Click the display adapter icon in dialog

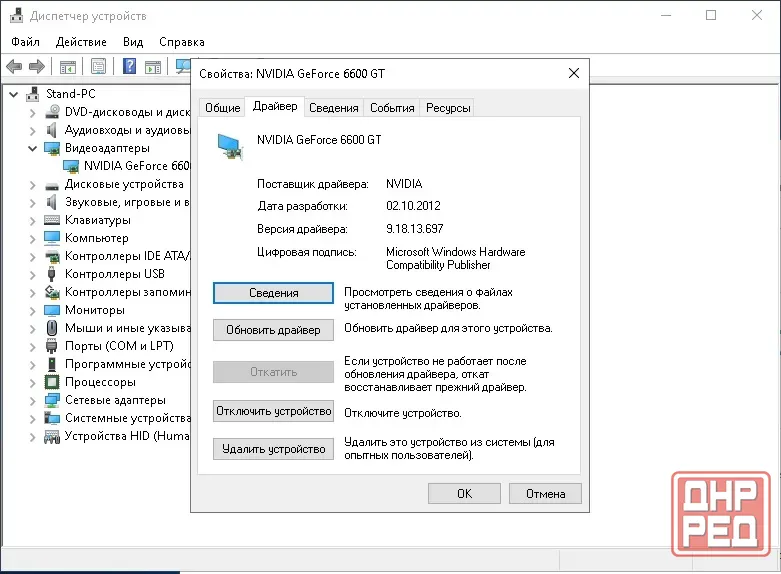pyautogui.click(x=231, y=147)
